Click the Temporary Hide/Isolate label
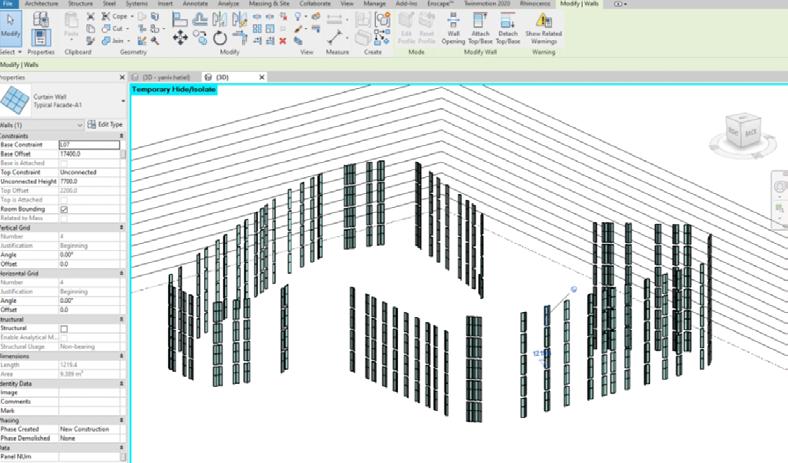Screen dimensions: 788x463 point(174,89)
